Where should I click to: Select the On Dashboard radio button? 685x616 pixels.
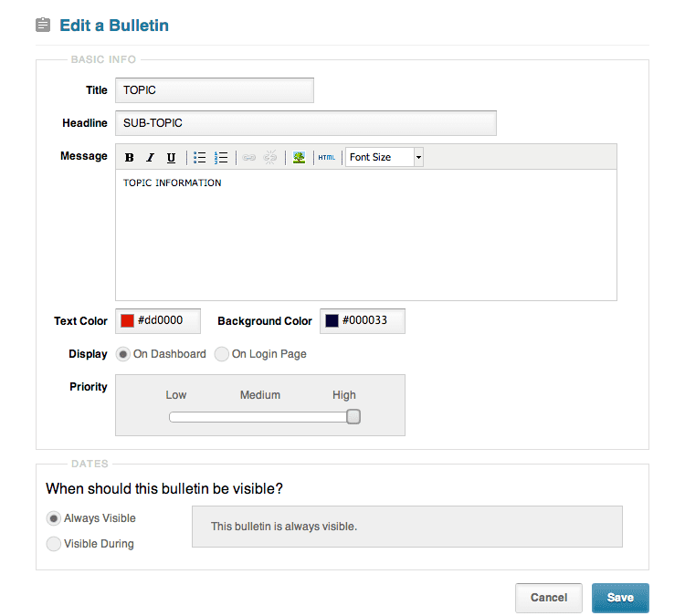[123, 354]
